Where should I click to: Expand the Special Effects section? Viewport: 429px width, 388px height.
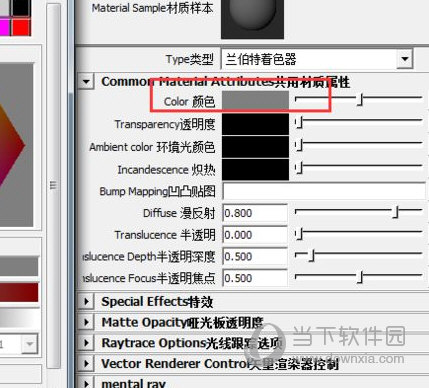(x=86, y=302)
